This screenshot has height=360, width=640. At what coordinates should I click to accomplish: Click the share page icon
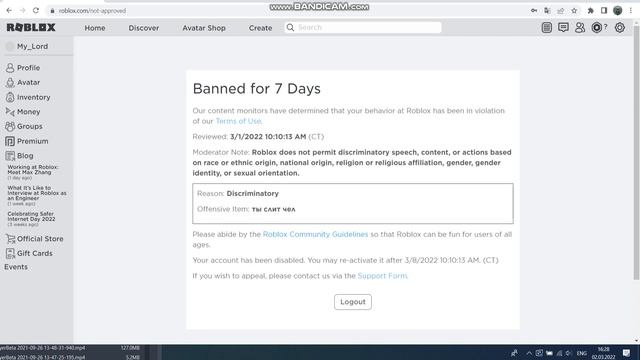tap(561, 11)
